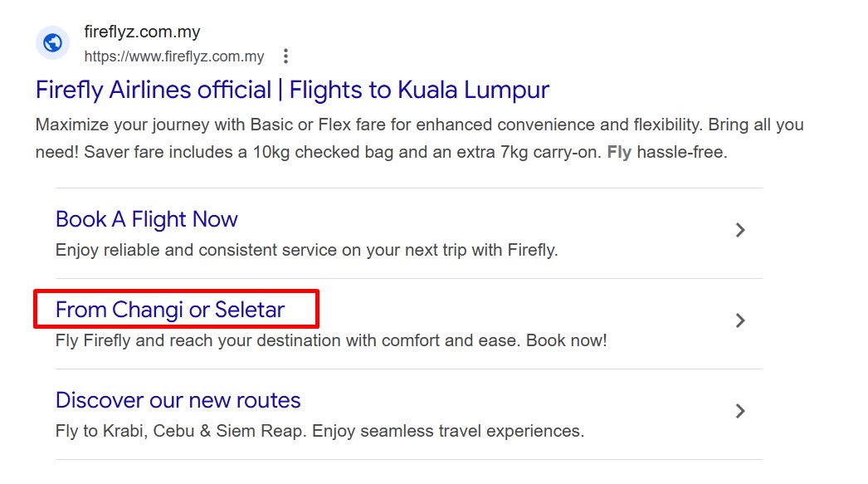This screenshot has height=484, width=868.
Task: Click the https://www.fireflyz.com.my URL
Action: pos(174,56)
